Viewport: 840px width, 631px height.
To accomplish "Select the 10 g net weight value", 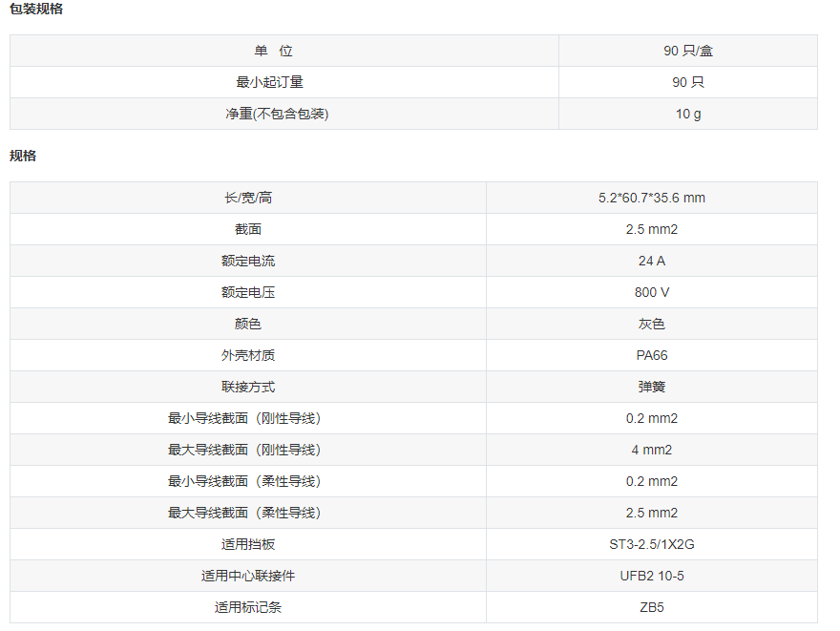I will tap(687, 114).
